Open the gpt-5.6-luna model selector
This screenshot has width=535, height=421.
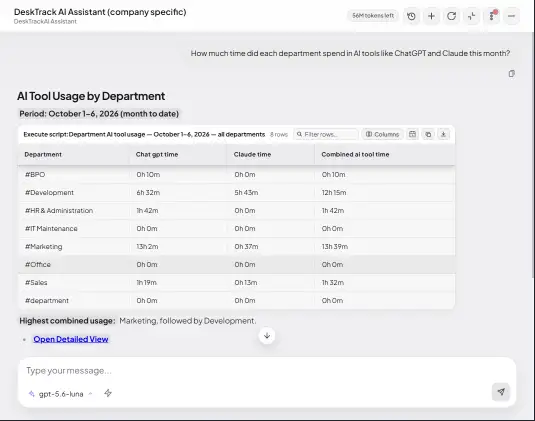61,394
